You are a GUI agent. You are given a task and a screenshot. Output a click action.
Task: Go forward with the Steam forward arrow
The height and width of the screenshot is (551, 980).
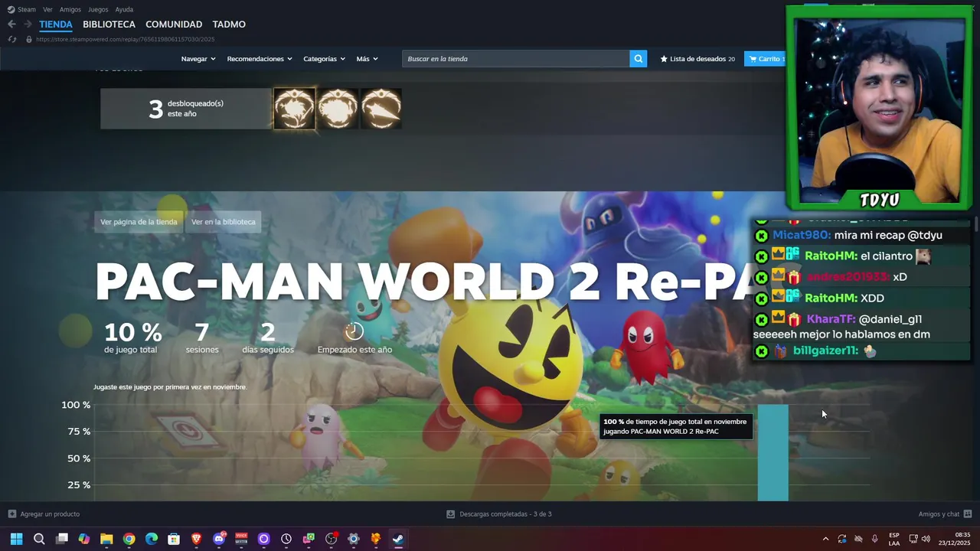pos(28,24)
